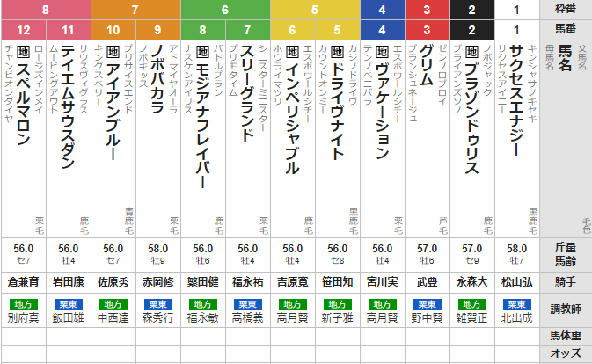592x364 pixels.
Task: Click pink horse number 12 cell
Action: point(24,30)
